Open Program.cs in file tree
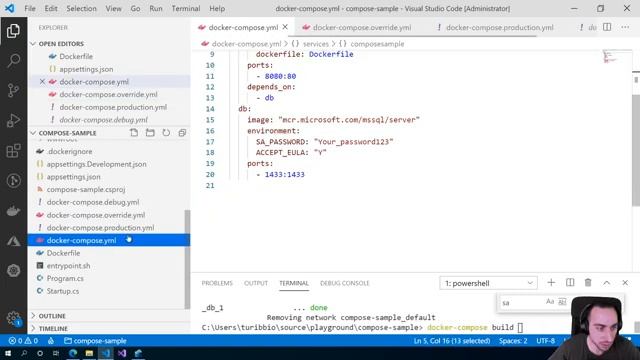The height and width of the screenshot is (360, 640). (65, 278)
